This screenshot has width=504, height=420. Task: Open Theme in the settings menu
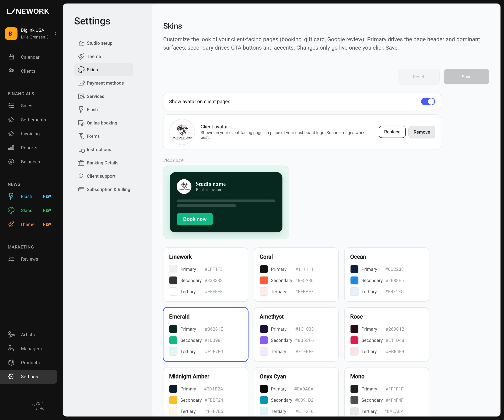(103, 56)
